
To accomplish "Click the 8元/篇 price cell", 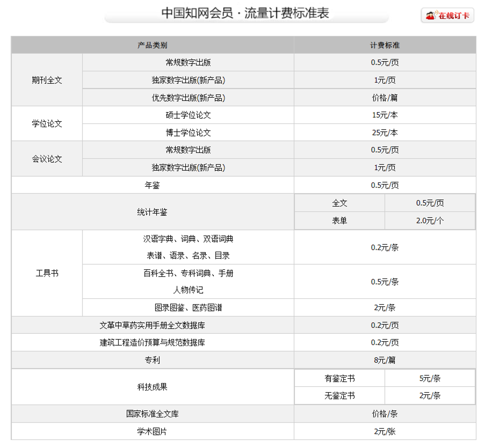I will click(385, 360).
